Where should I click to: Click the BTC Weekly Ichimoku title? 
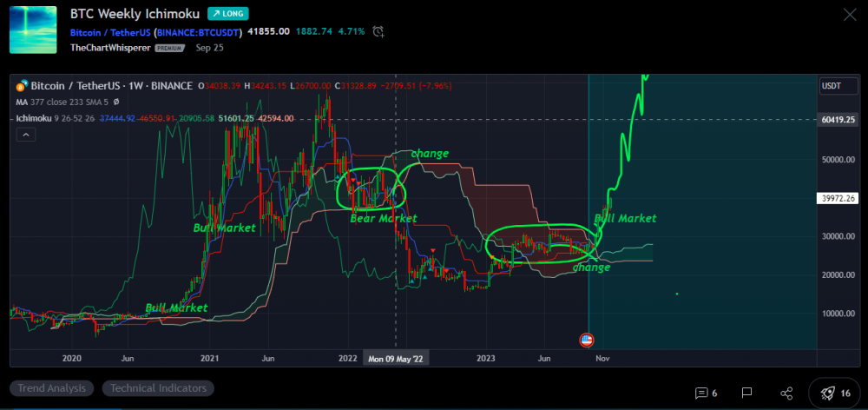pos(135,14)
